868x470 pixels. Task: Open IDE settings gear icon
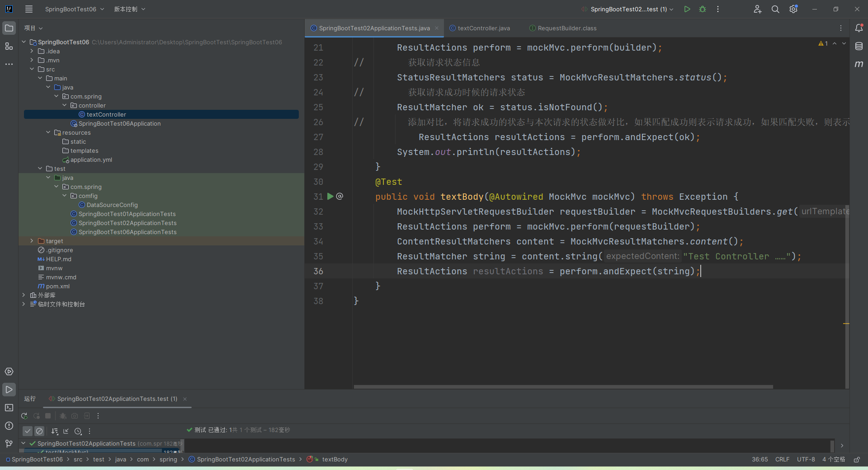tap(793, 9)
